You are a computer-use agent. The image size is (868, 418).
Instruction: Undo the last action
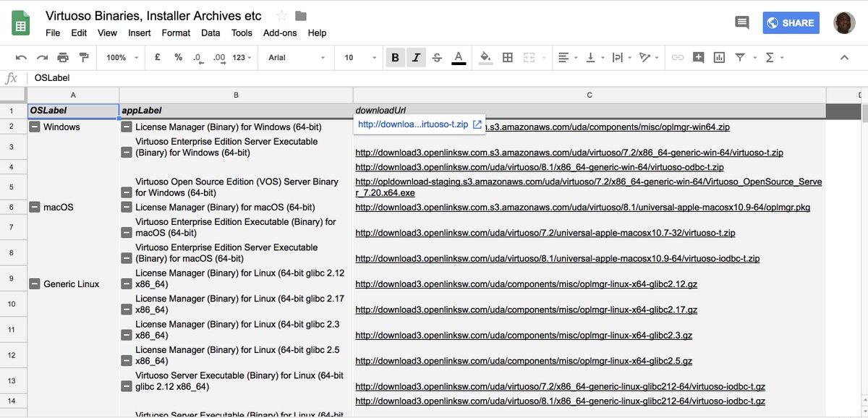tap(21, 58)
